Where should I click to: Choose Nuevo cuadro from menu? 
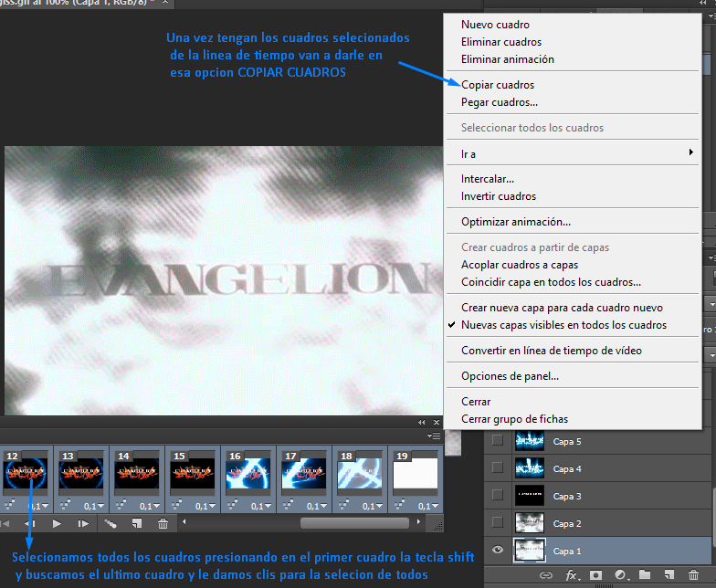[x=573, y=25]
